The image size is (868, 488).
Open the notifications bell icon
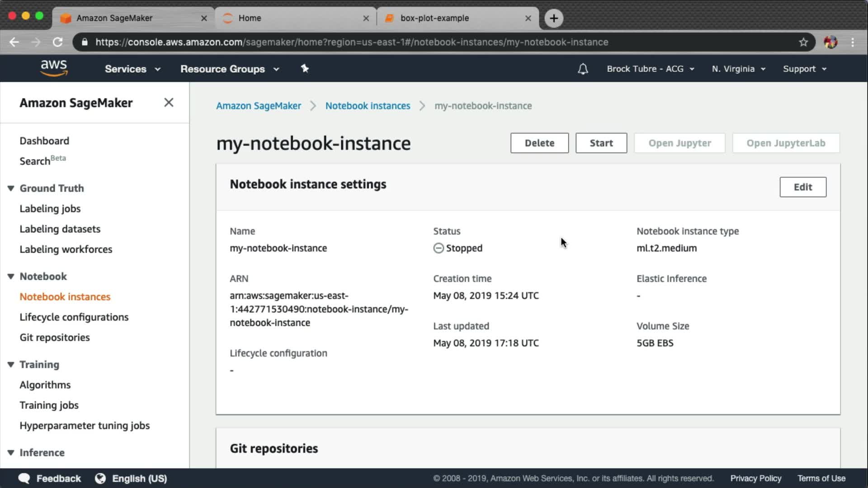(x=583, y=69)
